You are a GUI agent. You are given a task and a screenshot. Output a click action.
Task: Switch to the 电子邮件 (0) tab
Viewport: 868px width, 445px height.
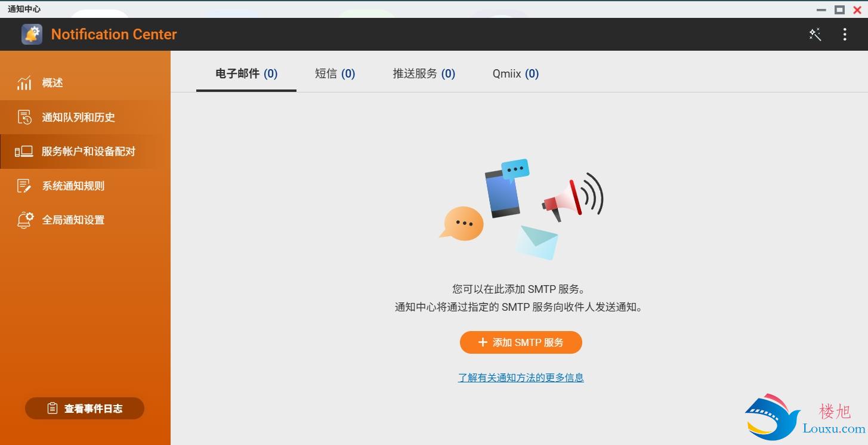tap(246, 74)
